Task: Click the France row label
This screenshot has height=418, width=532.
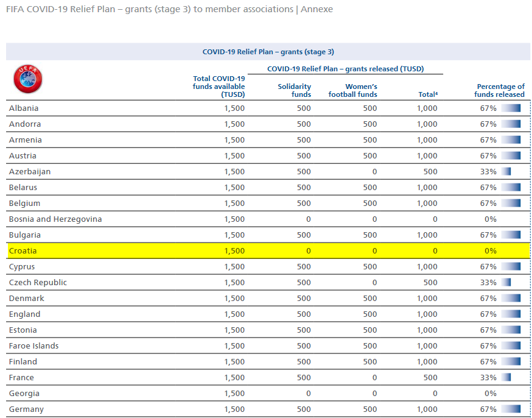Action: (x=21, y=378)
